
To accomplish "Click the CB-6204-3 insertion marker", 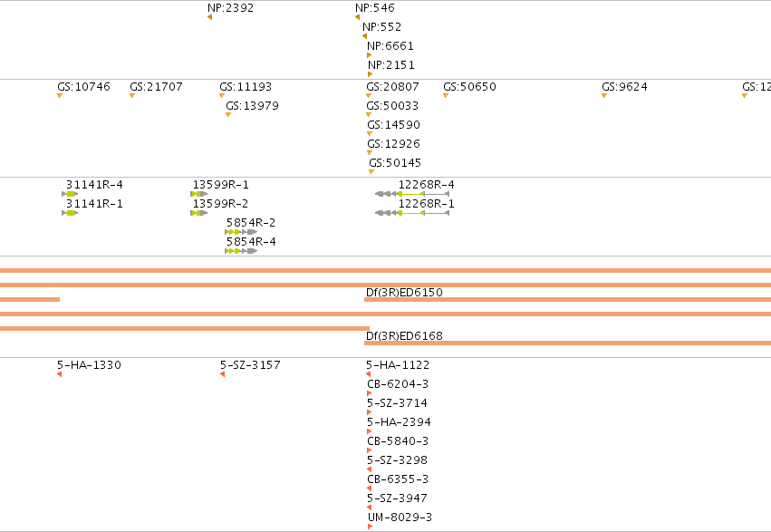I will pyautogui.click(x=370, y=393).
